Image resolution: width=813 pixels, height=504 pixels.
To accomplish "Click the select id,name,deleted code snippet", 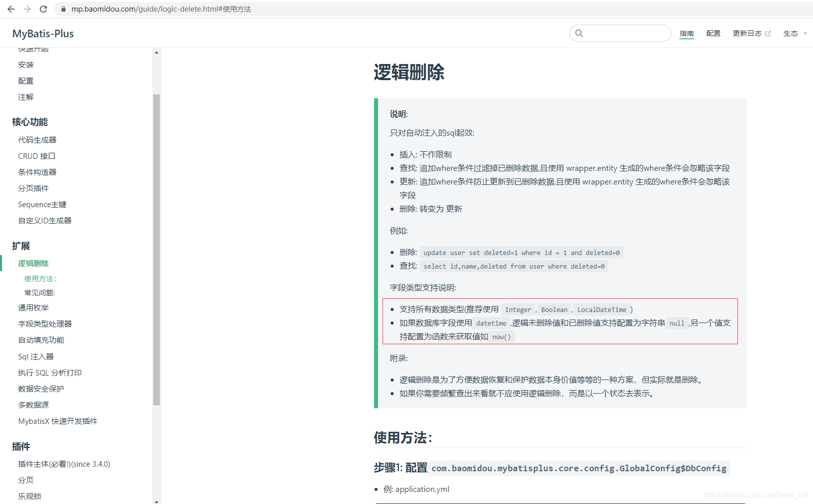I will pyautogui.click(x=514, y=266).
